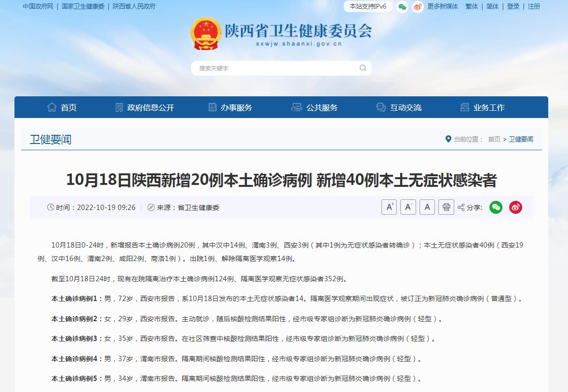Open 公共服务 navigation menu

pos(322,107)
